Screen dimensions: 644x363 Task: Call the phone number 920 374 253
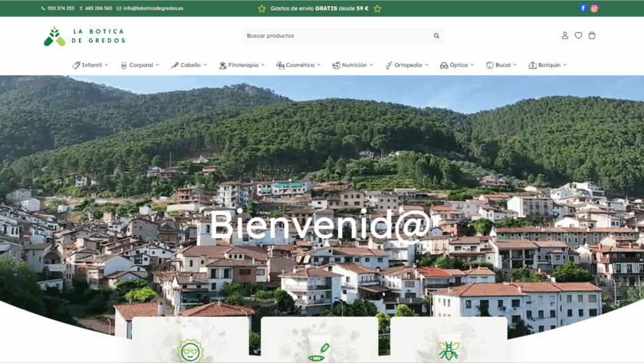pyautogui.click(x=61, y=8)
